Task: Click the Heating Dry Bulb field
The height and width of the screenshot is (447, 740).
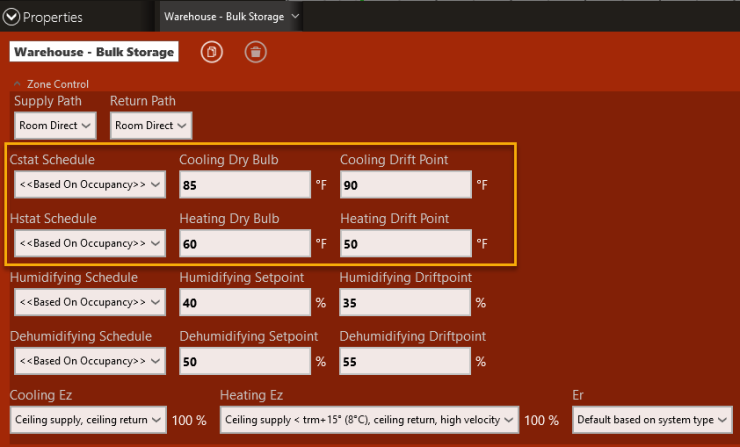Action: click(245, 243)
